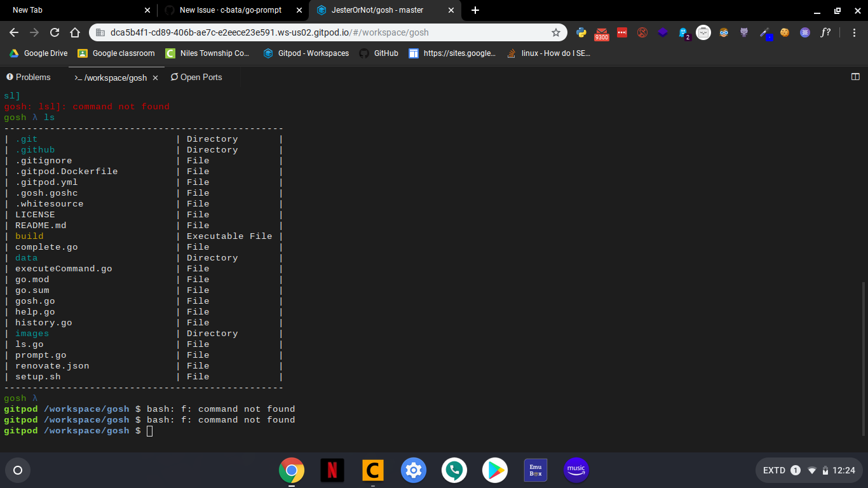868x488 pixels.
Task: Open the GitHub bookmark
Action: coord(379,53)
